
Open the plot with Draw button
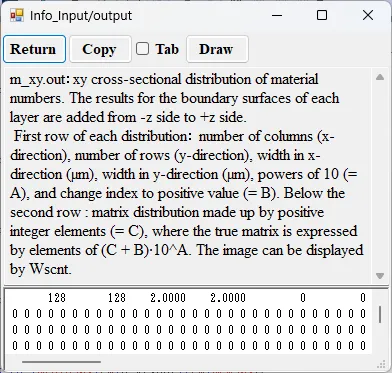pyautogui.click(x=217, y=49)
